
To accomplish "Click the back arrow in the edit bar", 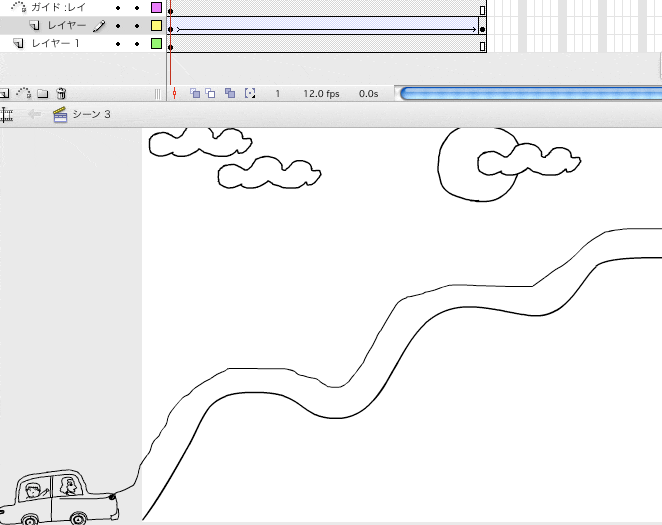I will (34, 114).
